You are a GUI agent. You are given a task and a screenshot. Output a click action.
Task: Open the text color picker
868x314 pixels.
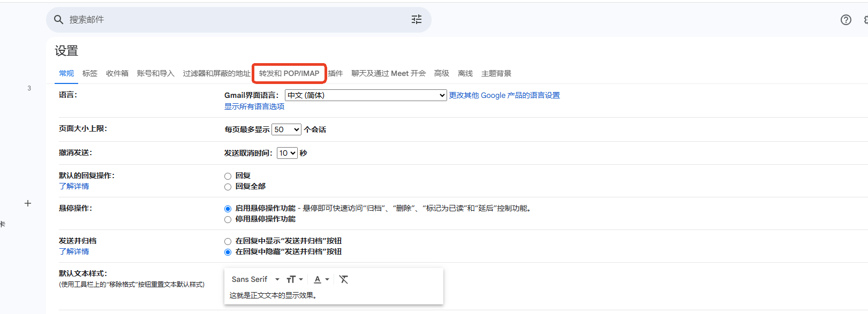[321, 279]
